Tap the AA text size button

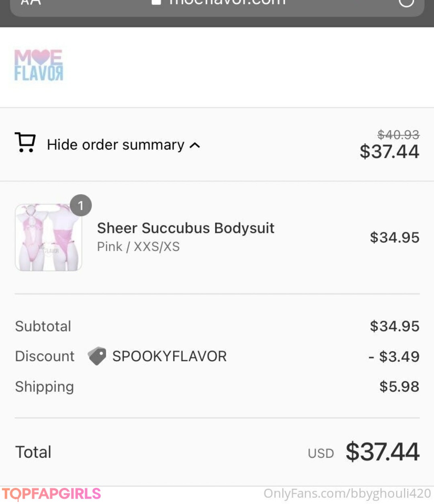pyautogui.click(x=31, y=2)
